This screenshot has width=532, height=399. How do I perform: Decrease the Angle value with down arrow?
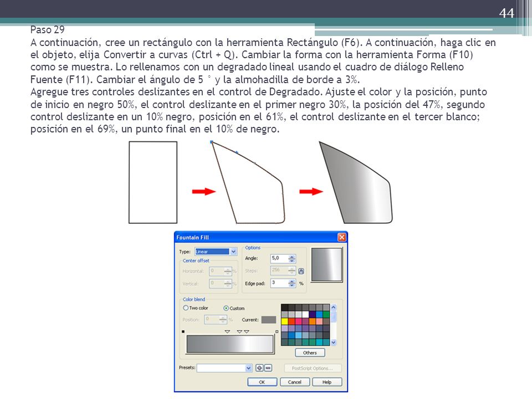(x=292, y=260)
